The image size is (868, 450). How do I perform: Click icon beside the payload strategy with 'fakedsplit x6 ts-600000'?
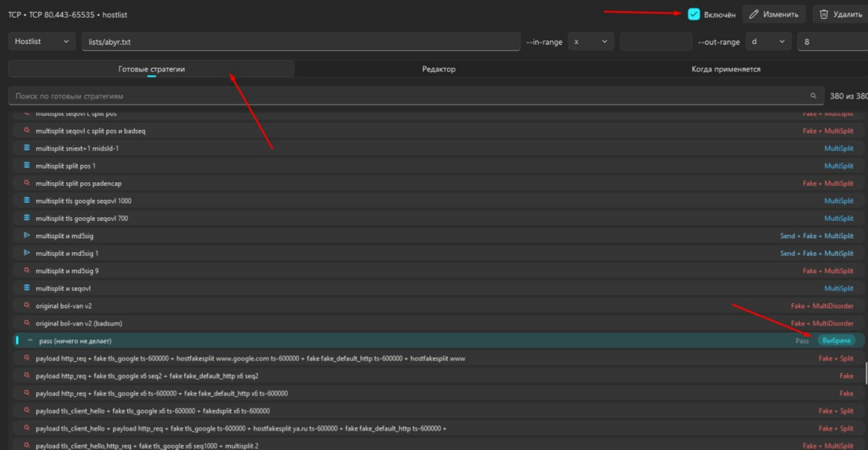(x=26, y=410)
